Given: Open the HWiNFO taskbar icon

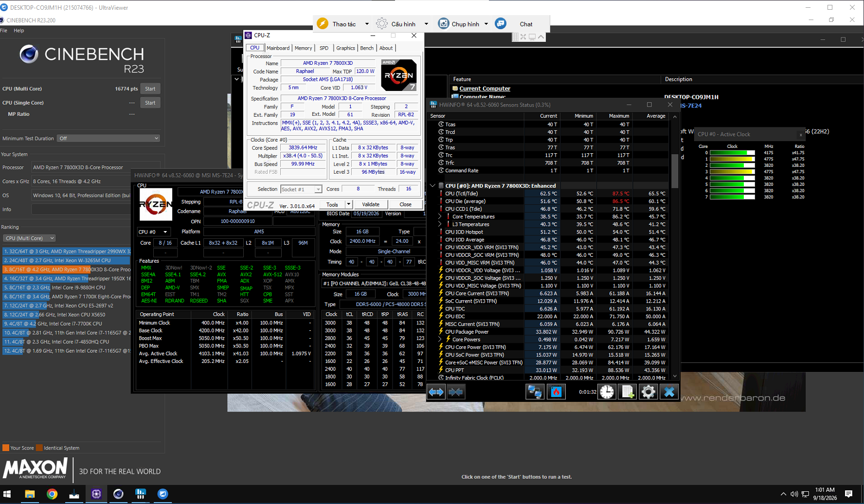Looking at the screenshot, I should pyautogui.click(x=141, y=494).
